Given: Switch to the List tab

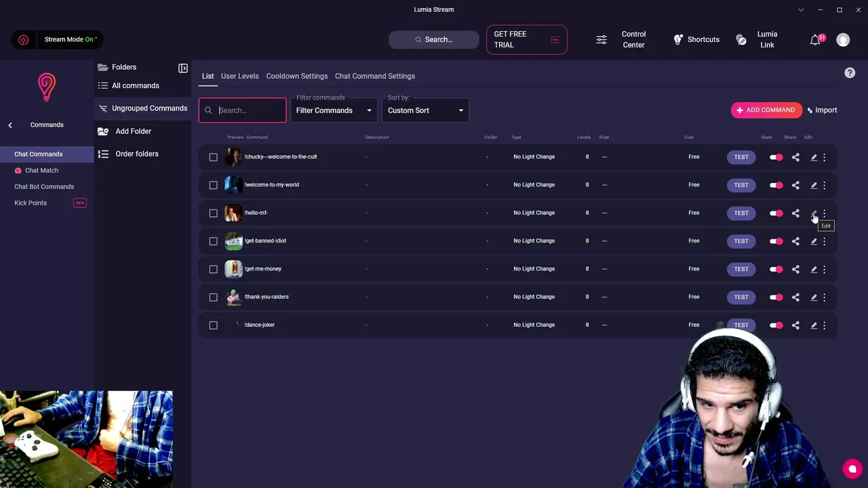Looking at the screenshot, I should click(208, 76).
